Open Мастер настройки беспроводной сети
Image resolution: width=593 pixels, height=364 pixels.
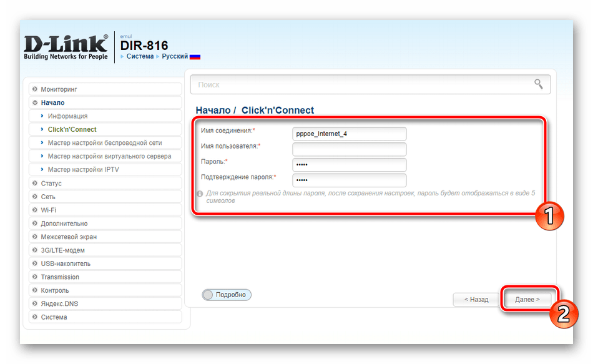pyautogui.click(x=105, y=142)
